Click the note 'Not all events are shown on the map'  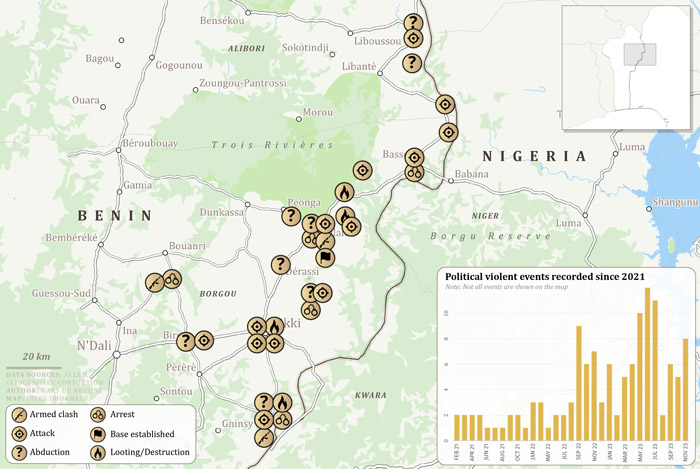[x=507, y=287]
